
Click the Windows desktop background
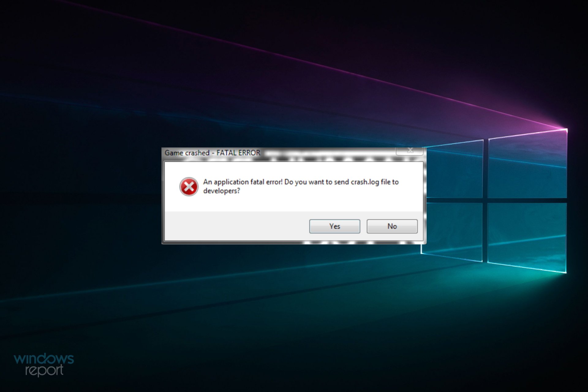pyautogui.click(x=88, y=88)
